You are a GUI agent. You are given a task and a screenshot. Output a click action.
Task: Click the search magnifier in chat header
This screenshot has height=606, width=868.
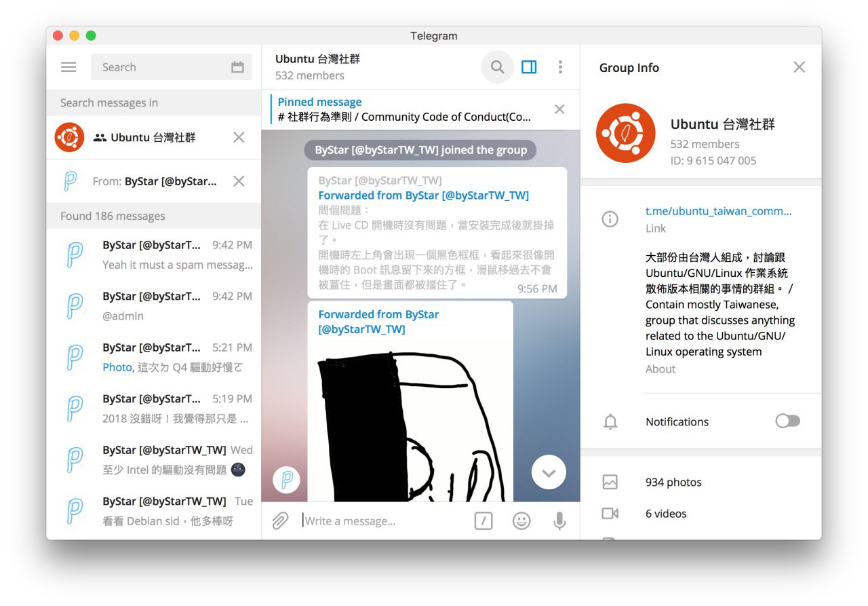click(x=498, y=67)
